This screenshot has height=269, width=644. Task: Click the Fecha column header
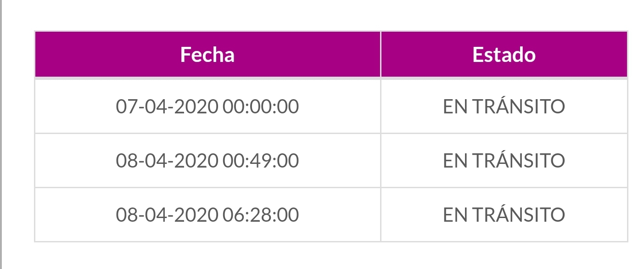point(207,55)
